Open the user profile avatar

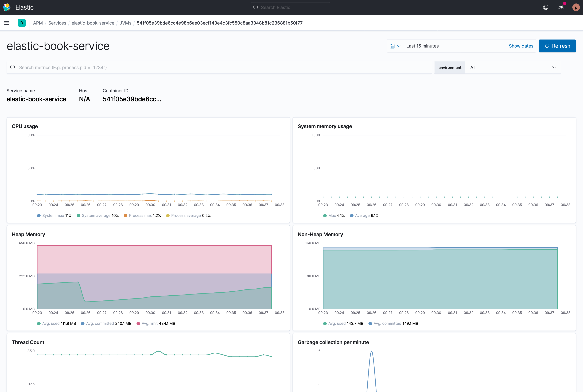576,7
